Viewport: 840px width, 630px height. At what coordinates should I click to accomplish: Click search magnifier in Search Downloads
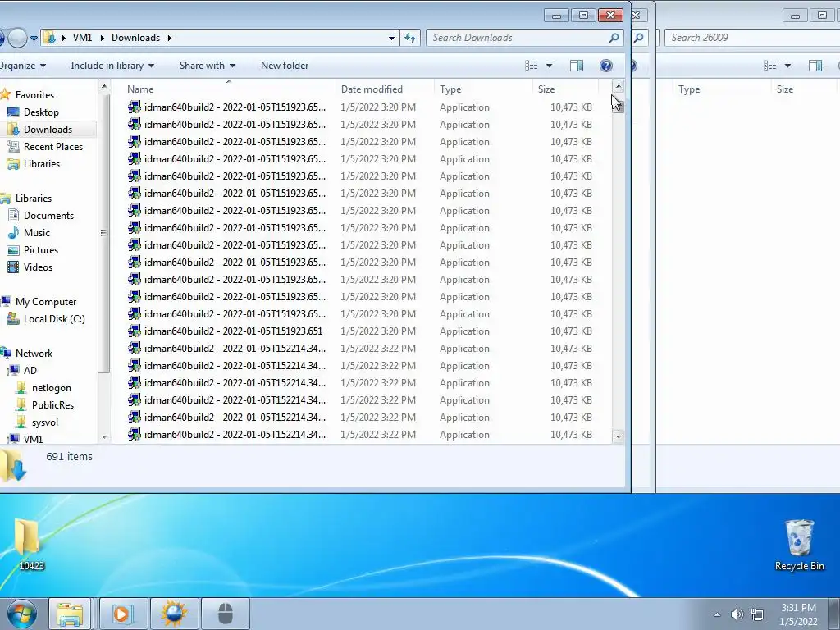click(614, 38)
